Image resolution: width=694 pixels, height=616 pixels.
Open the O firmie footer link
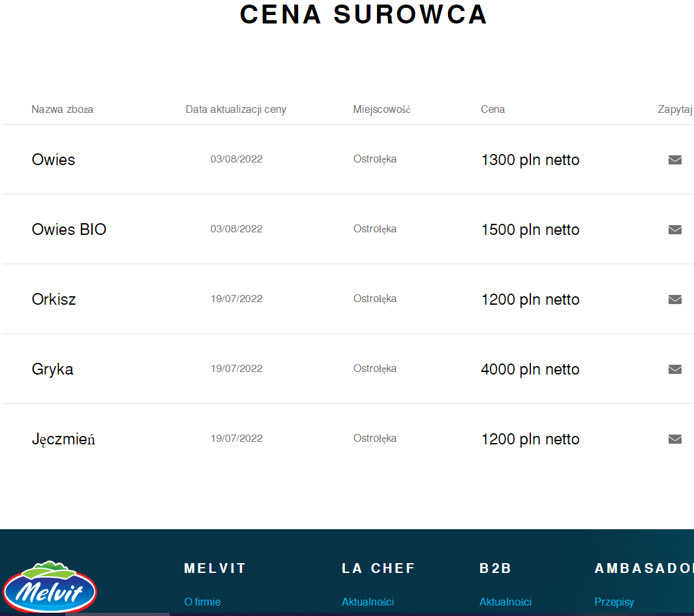(x=202, y=602)
